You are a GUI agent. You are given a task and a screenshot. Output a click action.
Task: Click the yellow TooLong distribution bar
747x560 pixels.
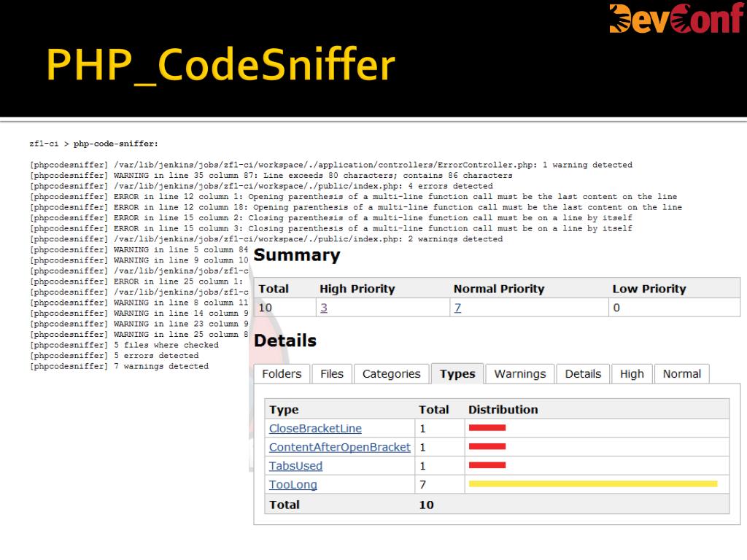coord(593,484)
